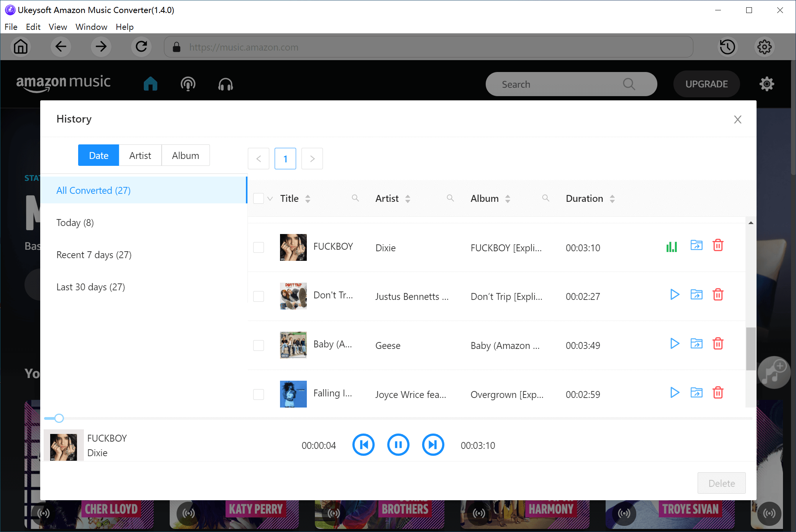Skip to next track
796x532 pixels.
pos(433,445)
